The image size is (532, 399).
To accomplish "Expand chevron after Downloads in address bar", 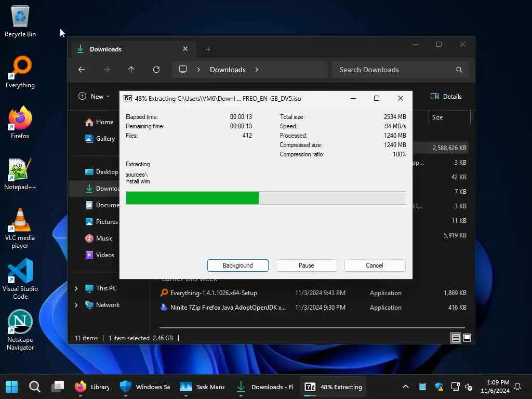I will click(x=257, y=70).
